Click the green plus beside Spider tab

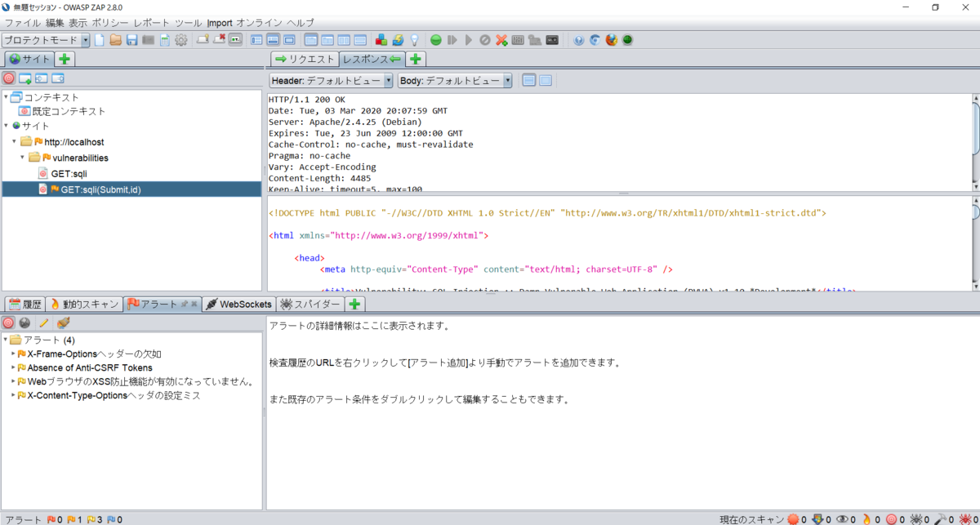(x=354, y=304)
